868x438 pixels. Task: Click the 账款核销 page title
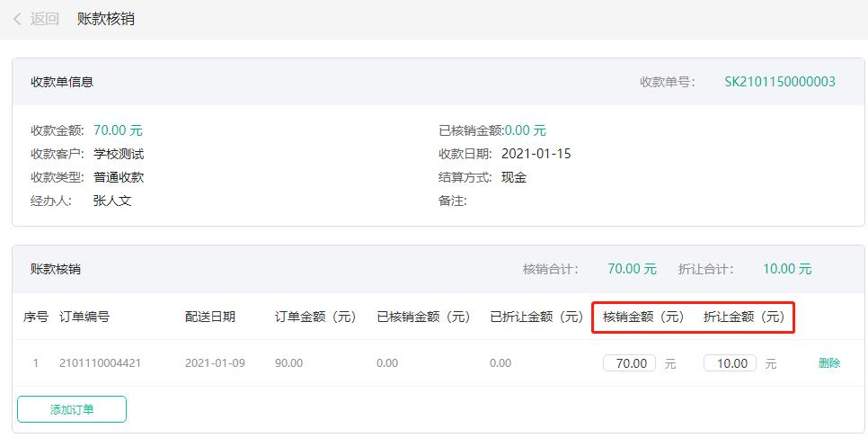[106, 19]
